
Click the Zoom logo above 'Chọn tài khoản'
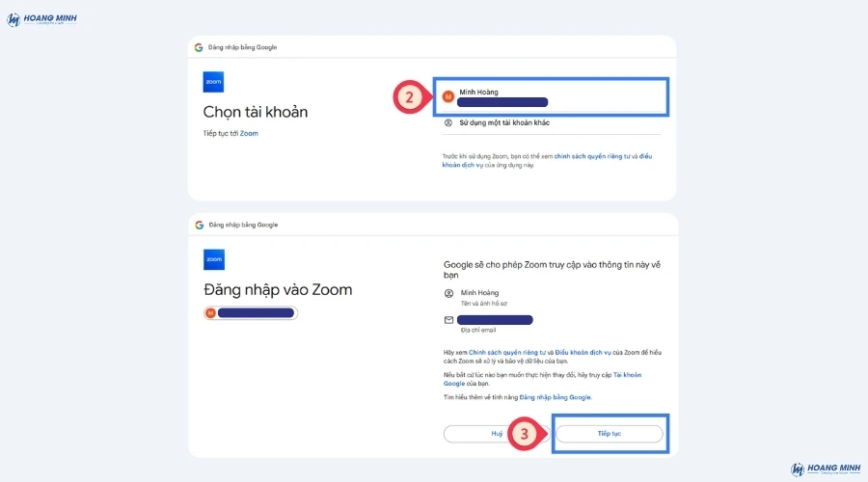tap(213, 82)
